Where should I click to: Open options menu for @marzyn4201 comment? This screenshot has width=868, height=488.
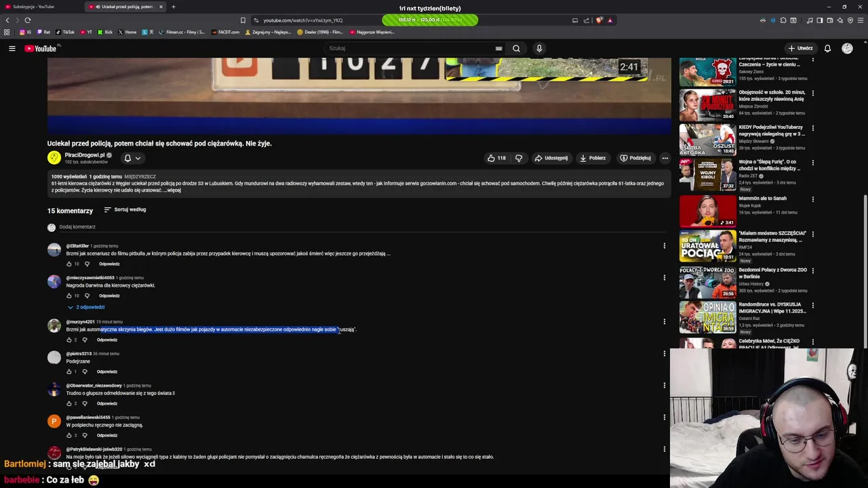pyautogui.click(x=664, y=321)
